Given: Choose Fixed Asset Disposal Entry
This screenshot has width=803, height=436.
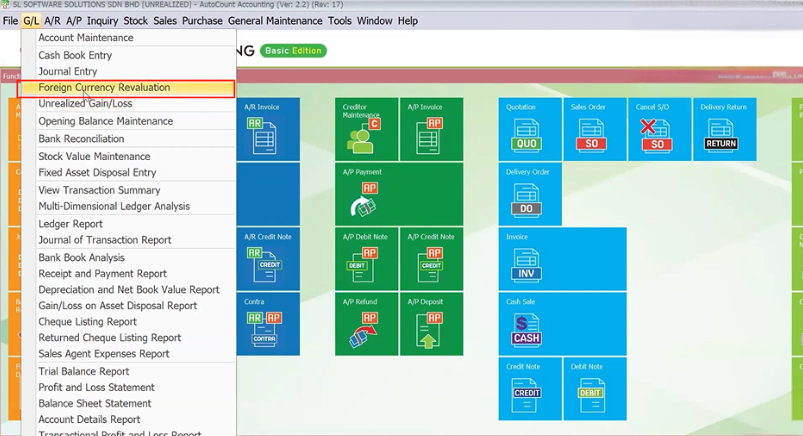Looking at the screenshot, I should pos(129,173).
